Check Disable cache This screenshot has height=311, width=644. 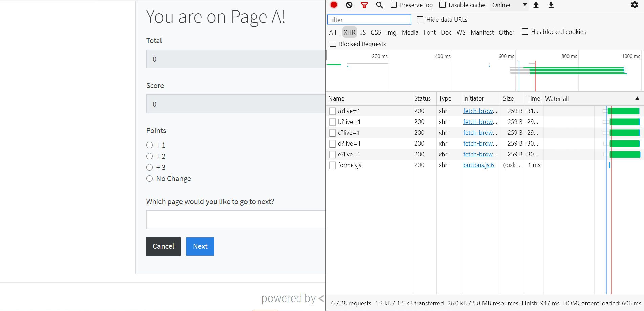[443, 5]
